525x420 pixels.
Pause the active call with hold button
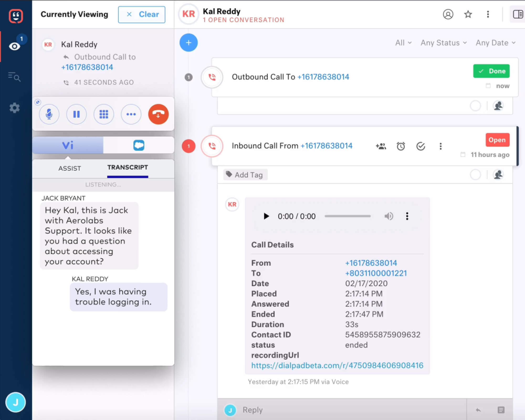pos(76,114)
